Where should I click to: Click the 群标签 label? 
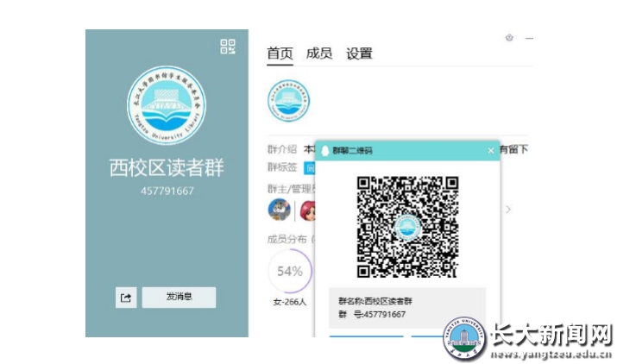(x=282, y=167)
